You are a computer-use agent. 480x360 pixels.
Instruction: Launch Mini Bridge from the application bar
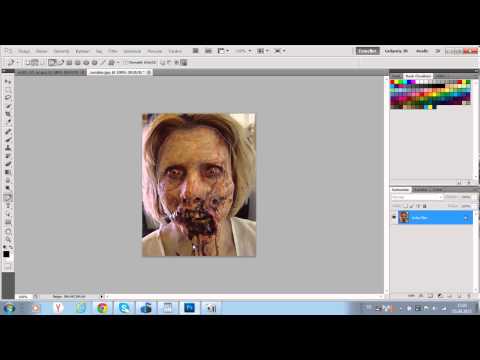[x=208, y=51]
